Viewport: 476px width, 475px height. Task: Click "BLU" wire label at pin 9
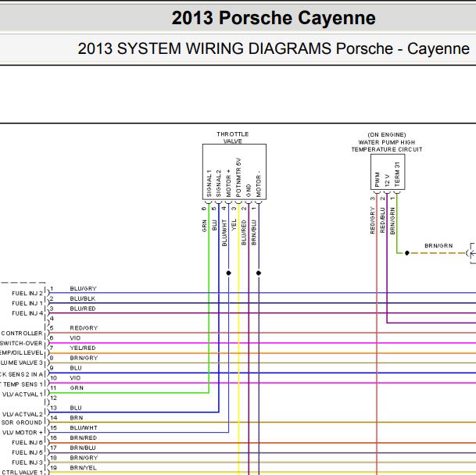[x=76, y=368]
